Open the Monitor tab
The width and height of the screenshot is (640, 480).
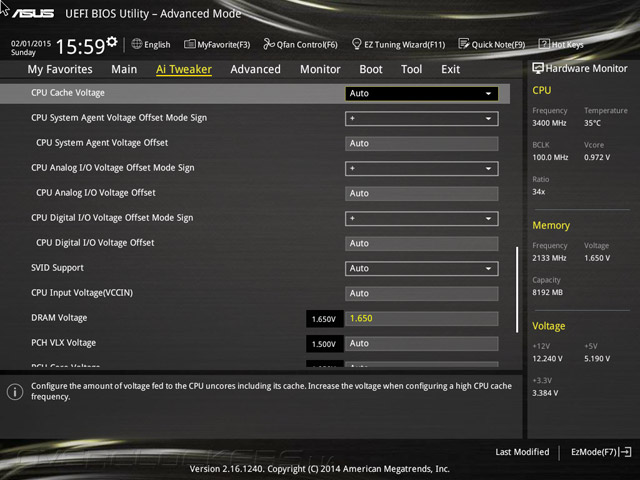pyautogui.click(x=320, y=69)
